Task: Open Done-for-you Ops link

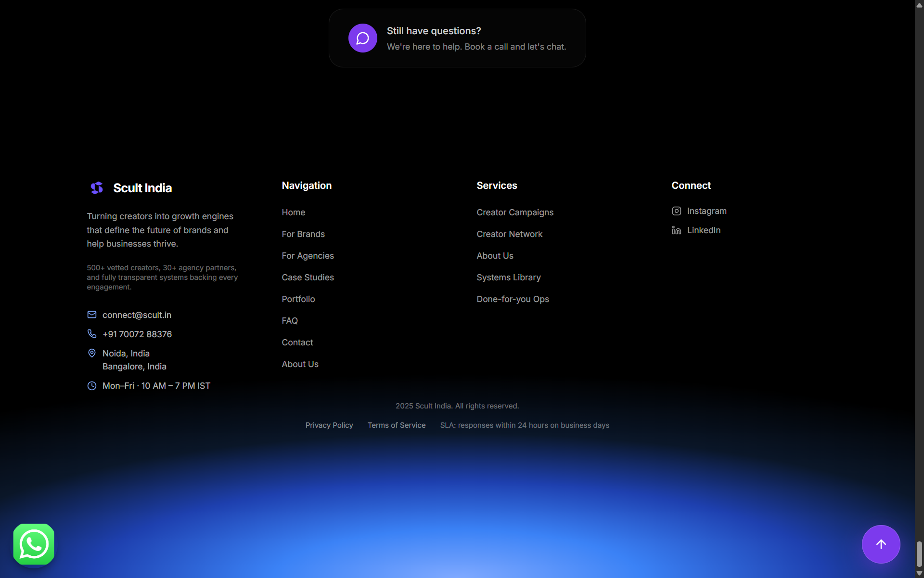Action: coord(513,299)
